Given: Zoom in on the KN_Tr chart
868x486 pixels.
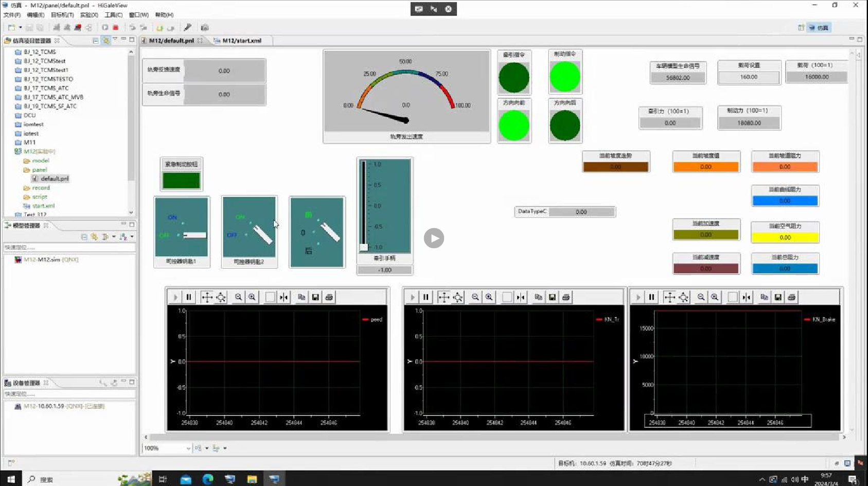Looking at the screenshot, I should 489,297.
